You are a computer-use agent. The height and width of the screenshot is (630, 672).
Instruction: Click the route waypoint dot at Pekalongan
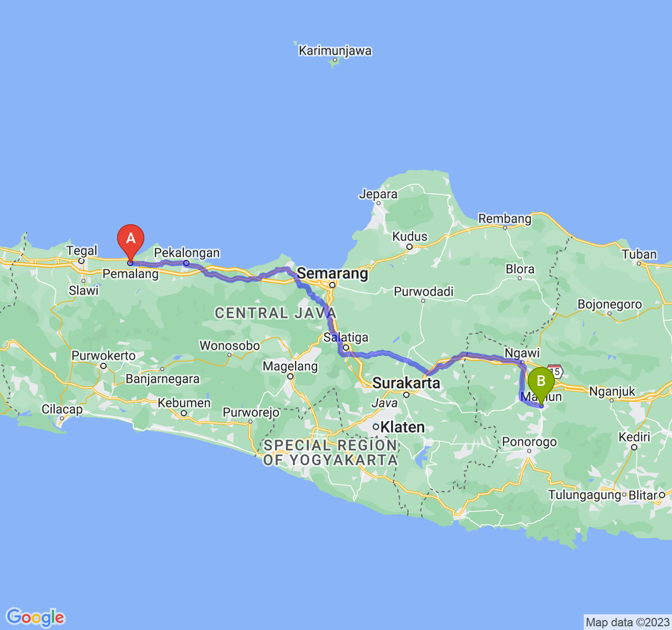point(186,263)
